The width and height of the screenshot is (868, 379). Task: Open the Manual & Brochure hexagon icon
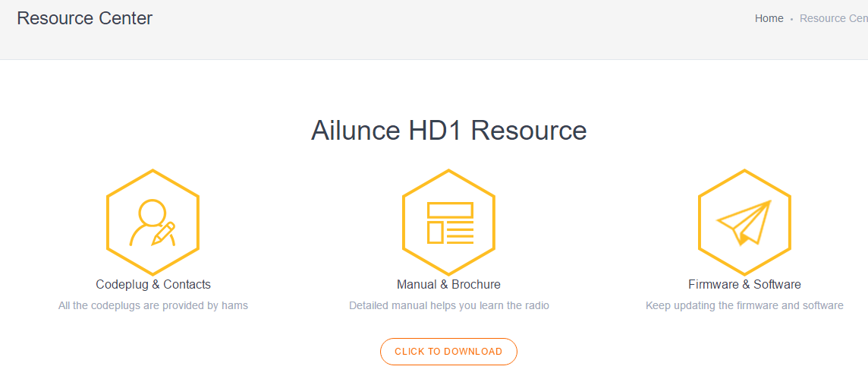pos(448,222)
